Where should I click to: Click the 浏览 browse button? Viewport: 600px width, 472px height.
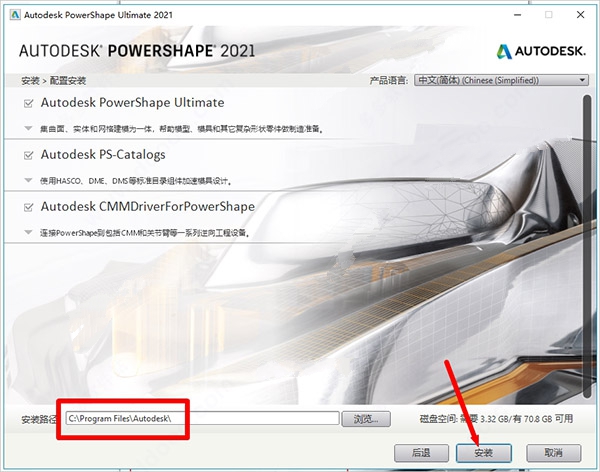366,419
